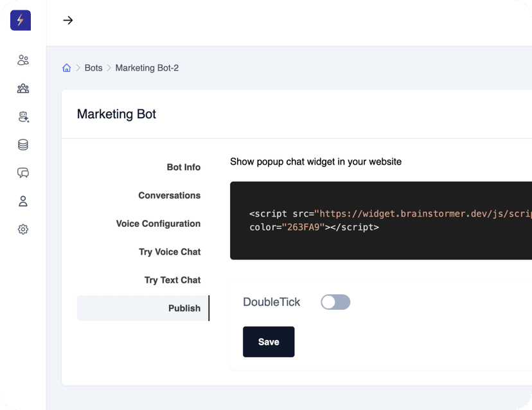Open the Voice Configuration section
Image resolution: width=532 pixels, height=410 pixels.
[158, 224]
